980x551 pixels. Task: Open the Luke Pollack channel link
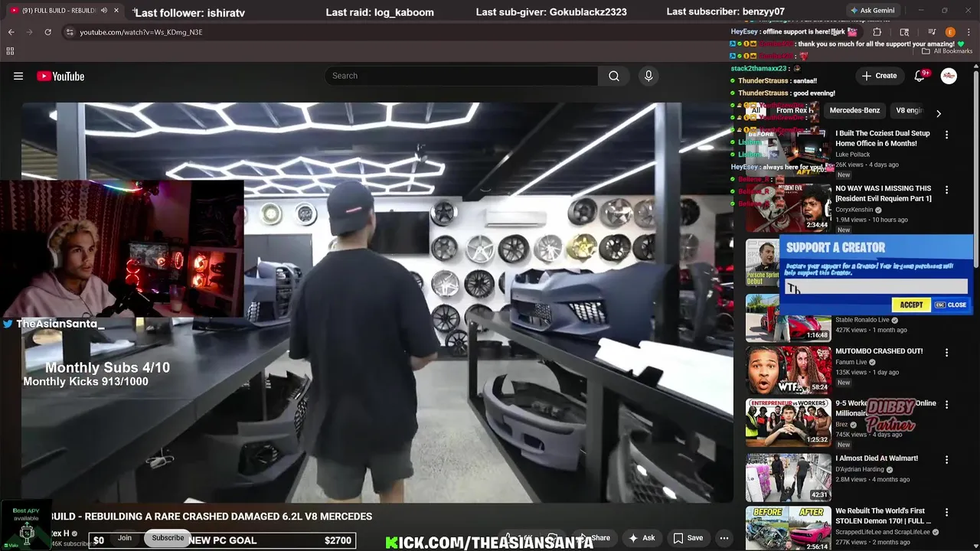click(853, 155)
